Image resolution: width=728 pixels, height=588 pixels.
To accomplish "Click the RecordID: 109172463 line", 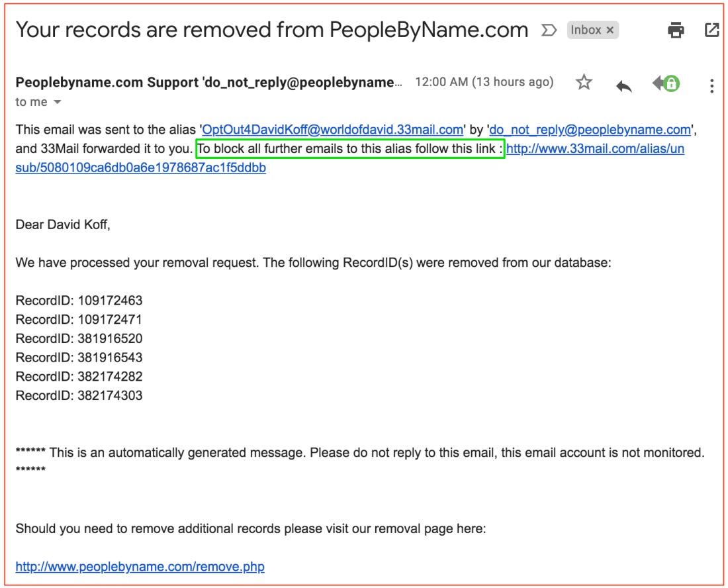I will (x=79, y=301).
